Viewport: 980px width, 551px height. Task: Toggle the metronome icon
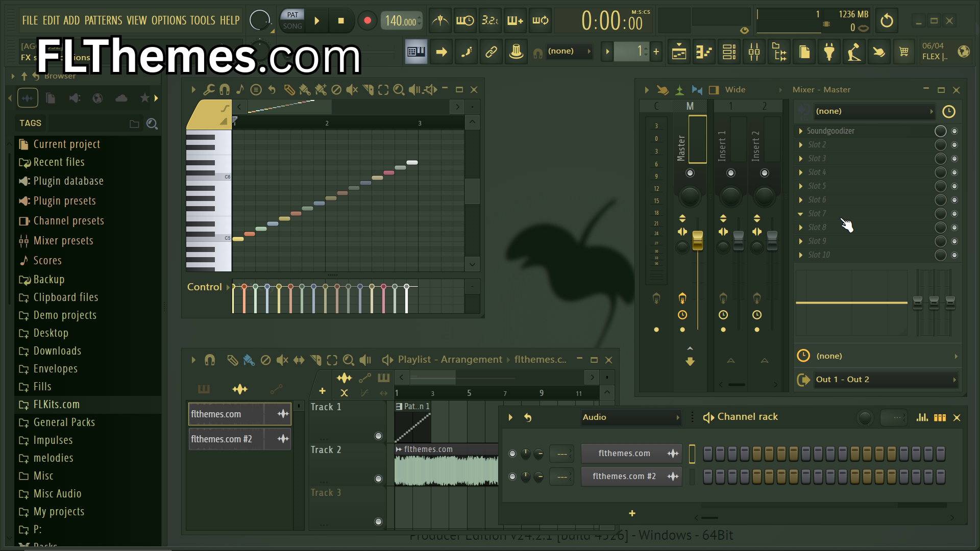tap(440, 21)
